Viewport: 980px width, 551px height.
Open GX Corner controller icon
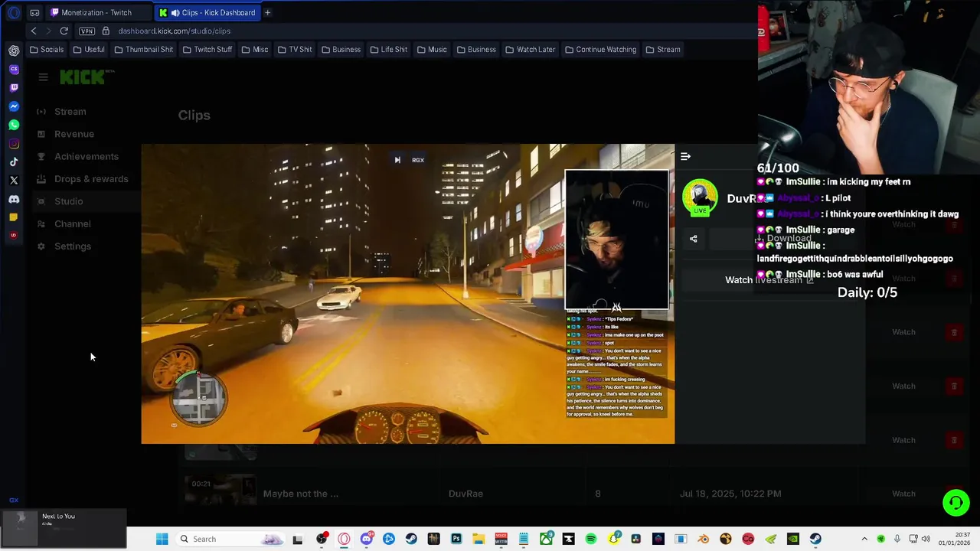tap(34, 12)
